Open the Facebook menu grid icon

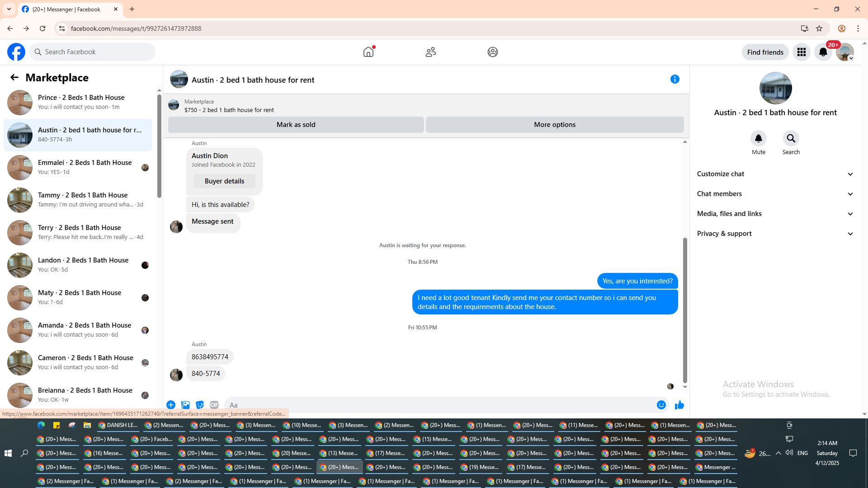pos(802,52)
